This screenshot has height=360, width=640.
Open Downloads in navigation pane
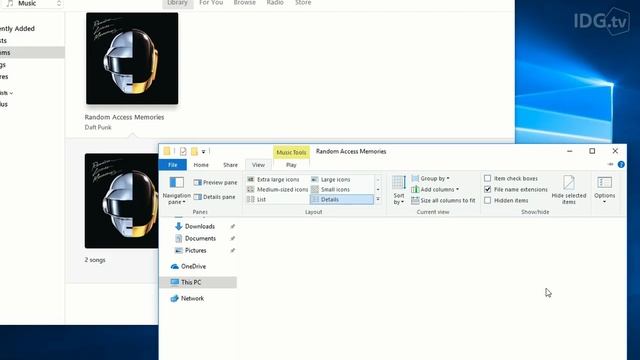[200, 226]
